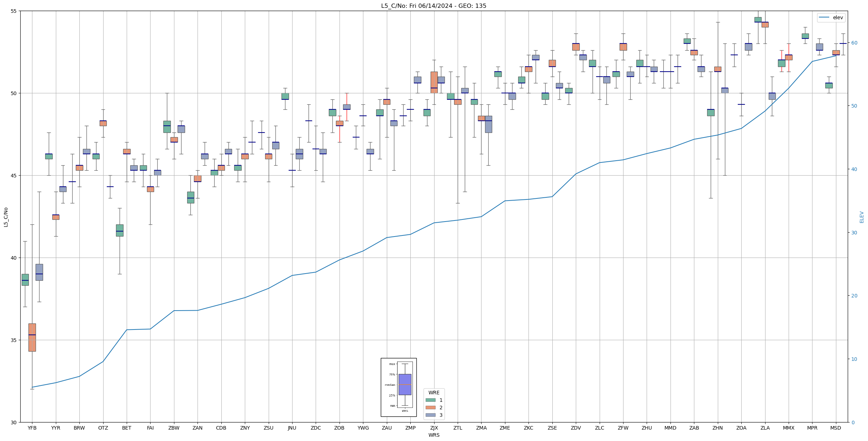Click the 40 tick on left axis
The image size is (868, 441).
click(x=14, y=258)
